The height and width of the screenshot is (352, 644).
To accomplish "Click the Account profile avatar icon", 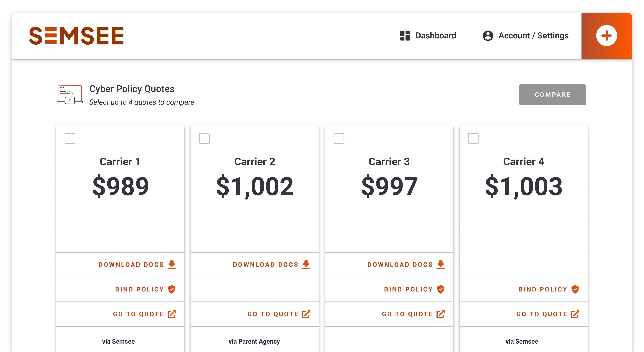I will click(x=487, y=36).
